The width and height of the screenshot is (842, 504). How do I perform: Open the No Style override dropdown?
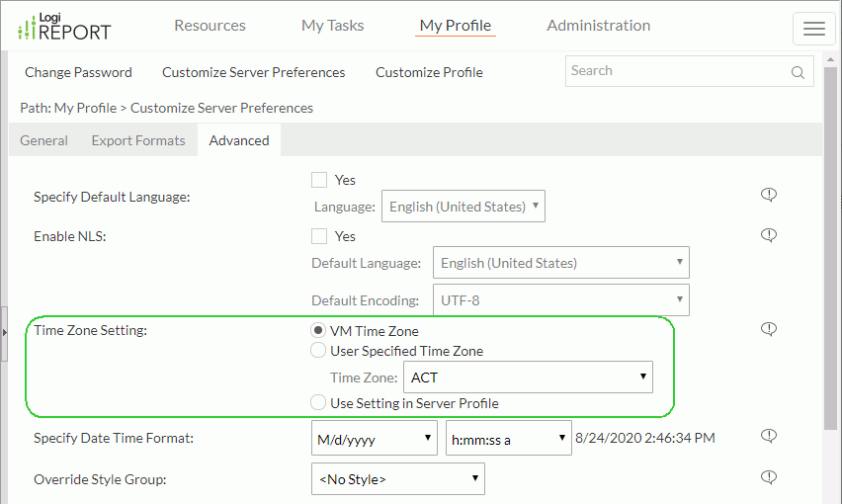click(398, 478)
